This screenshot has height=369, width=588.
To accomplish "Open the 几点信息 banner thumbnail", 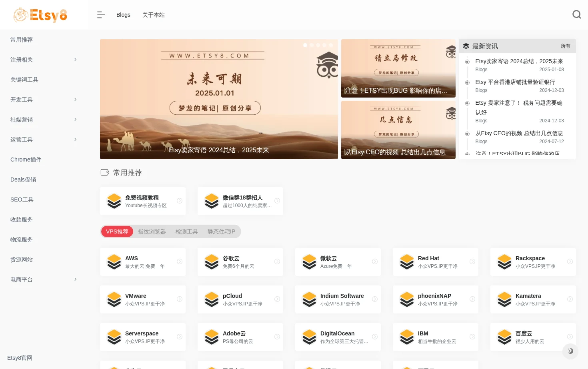I will [398, 130].
